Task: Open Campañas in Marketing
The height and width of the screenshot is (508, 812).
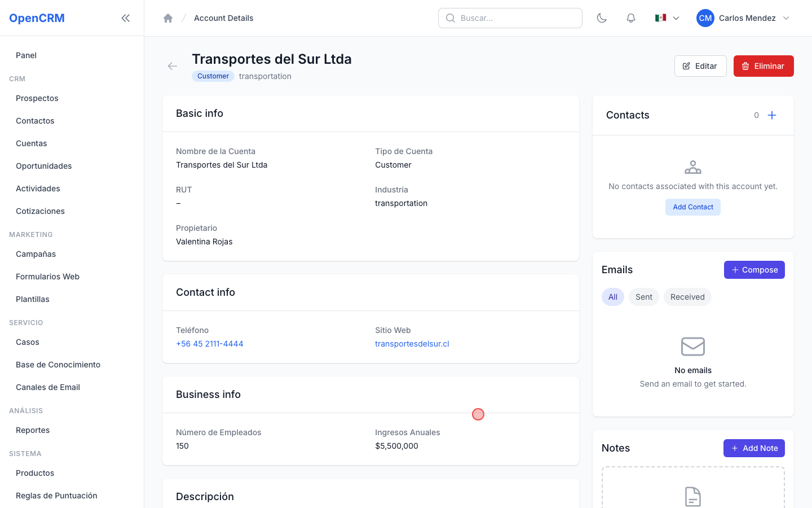Action: coord(72,254)
